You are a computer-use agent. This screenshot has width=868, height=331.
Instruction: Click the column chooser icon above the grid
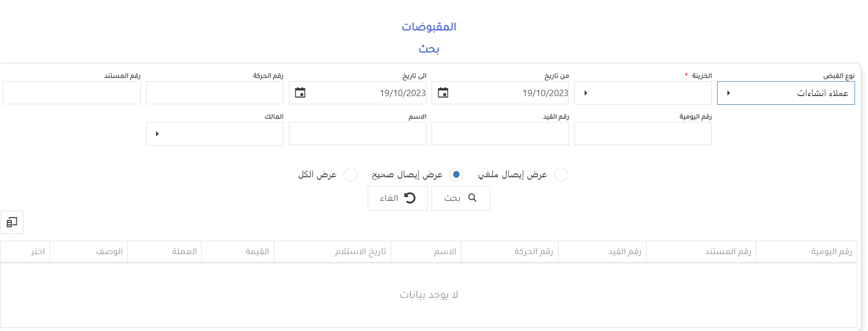click(x=12, y=222)
